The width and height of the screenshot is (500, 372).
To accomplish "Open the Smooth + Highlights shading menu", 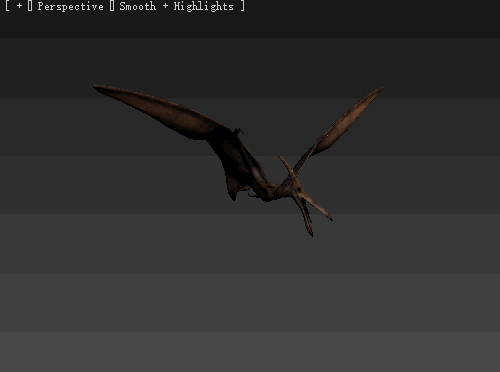I will (x=176, y=6).
